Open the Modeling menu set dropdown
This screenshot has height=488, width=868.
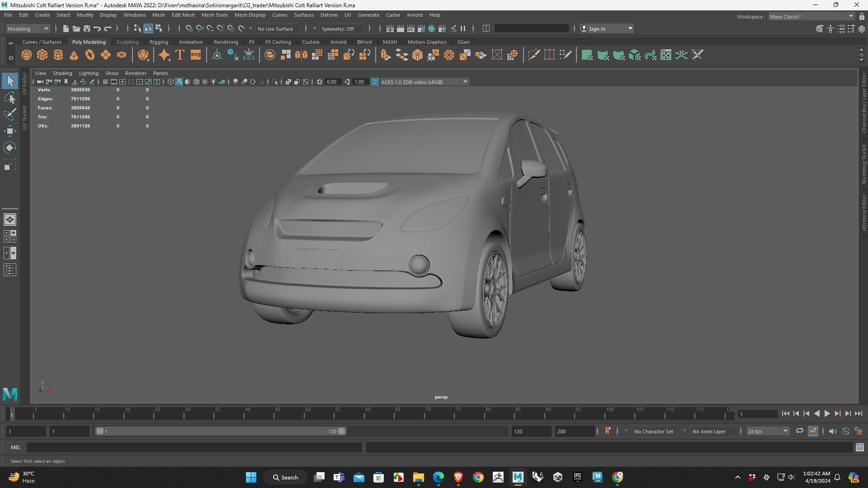(28, 28)
